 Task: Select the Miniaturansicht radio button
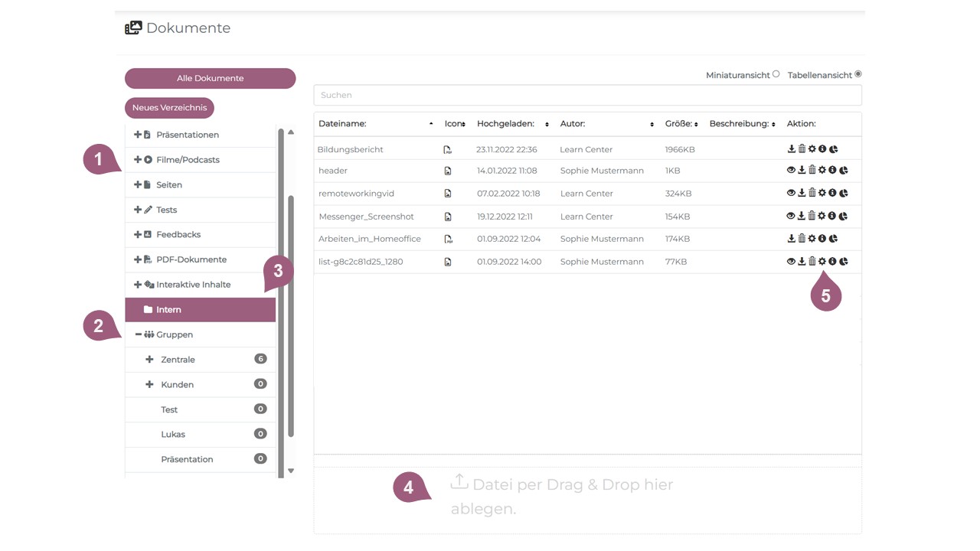point(776,74)
